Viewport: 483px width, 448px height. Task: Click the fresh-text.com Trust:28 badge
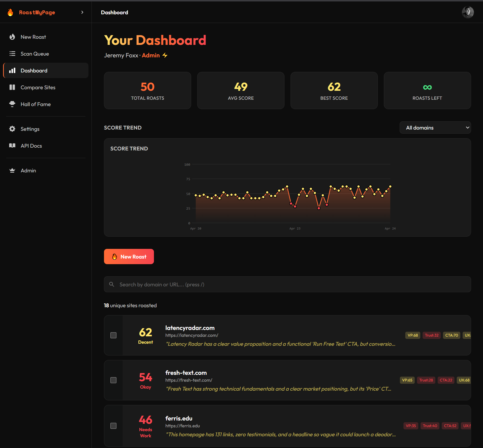[x=426, y=380]
